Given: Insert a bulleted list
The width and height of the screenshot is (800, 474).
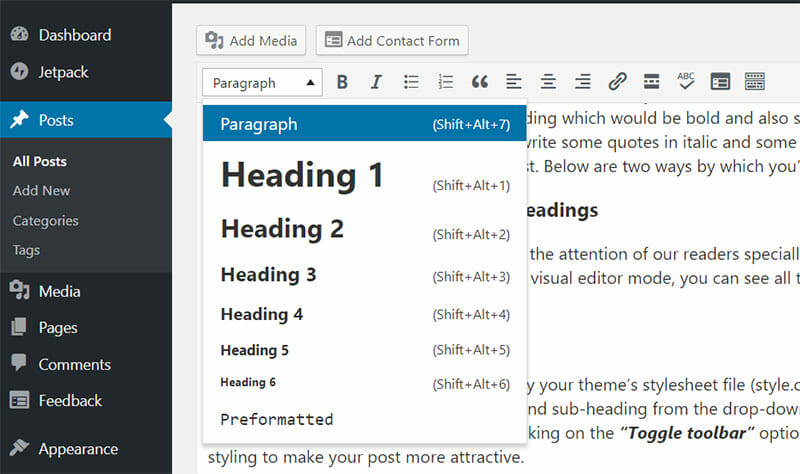Looking at the screenshot, I should (411, 82).
